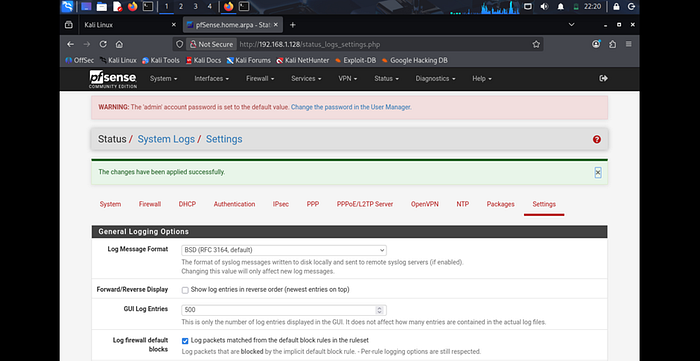
Task: Open the OffSec bookmark
Action: pos(79,60)
